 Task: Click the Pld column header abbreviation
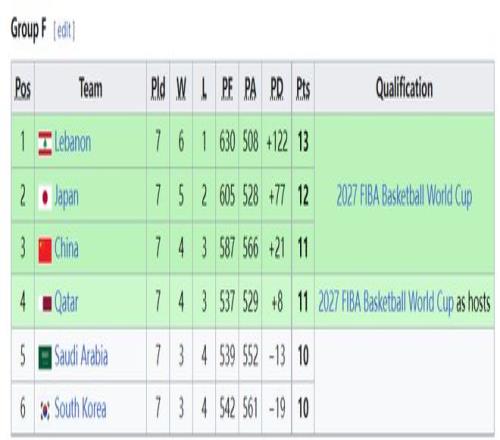pos(158,89)
